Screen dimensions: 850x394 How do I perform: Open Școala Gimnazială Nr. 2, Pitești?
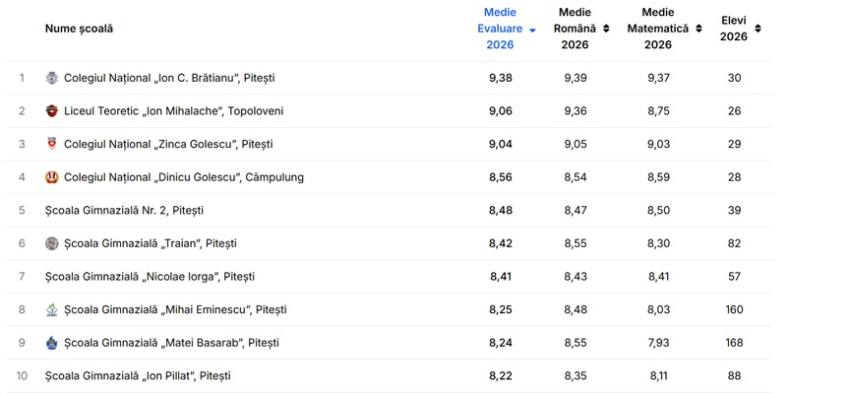(124, 210)
